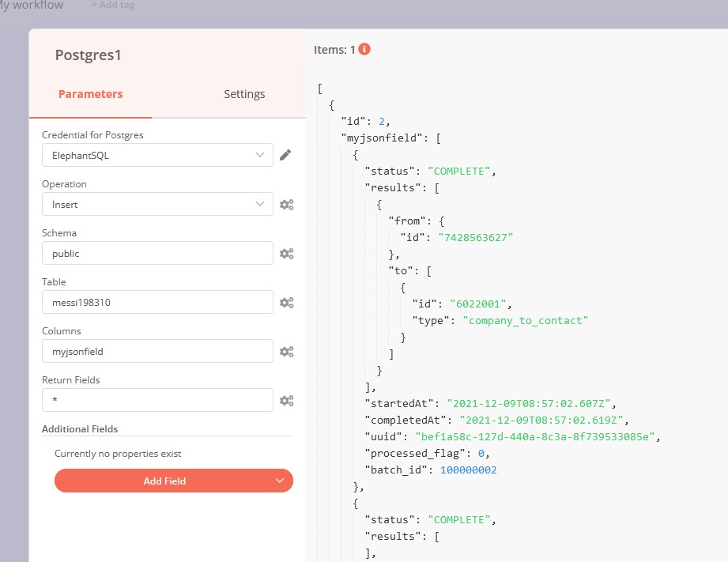Switch to the Parameters tab
Image resolution: width=728 pixels, height=562 pixels.
pos(91,94)
